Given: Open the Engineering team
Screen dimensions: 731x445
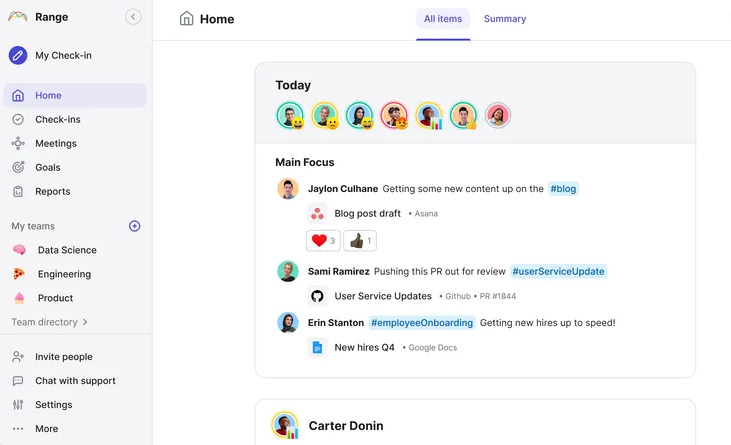Looking at the screenshot, I should point(64,274).
